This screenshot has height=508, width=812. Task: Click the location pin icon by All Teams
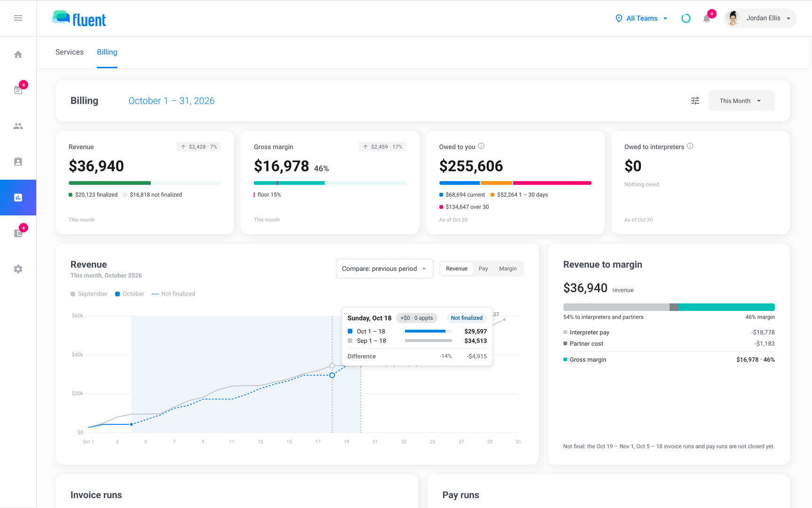[619, 18]
